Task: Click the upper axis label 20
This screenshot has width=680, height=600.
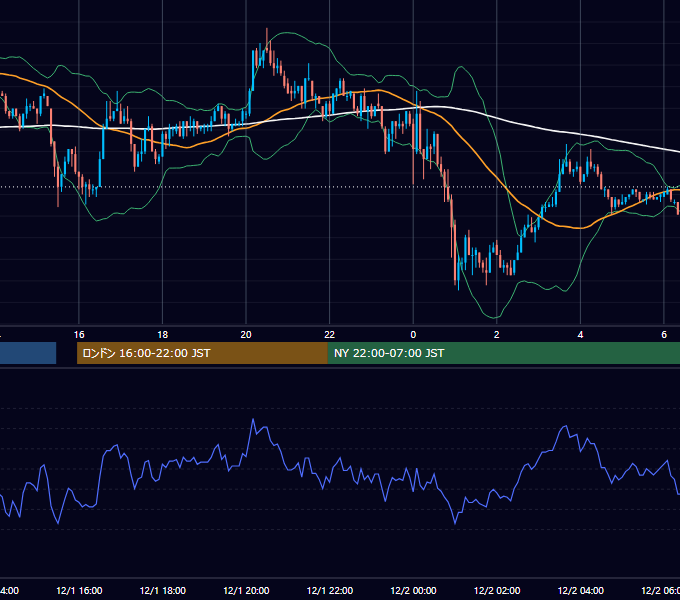Action: [x=246, y=335]
